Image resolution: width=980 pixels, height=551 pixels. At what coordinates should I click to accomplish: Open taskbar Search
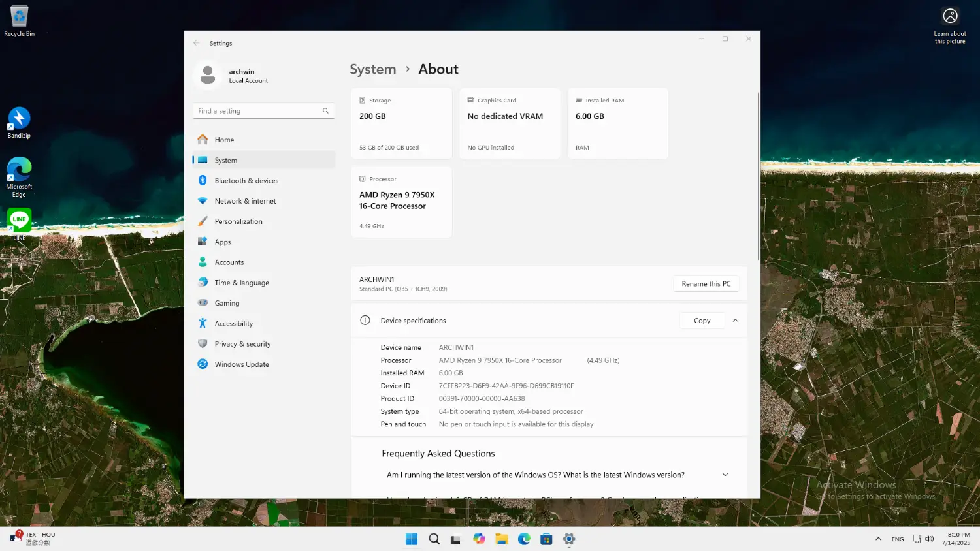point(434,539)
